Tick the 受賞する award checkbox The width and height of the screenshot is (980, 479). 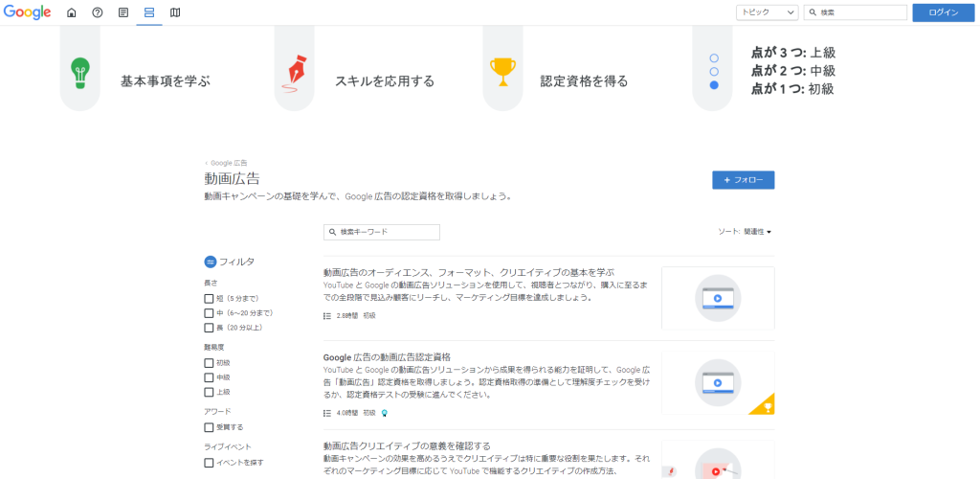pyautogui.click(x=209, y=427)
